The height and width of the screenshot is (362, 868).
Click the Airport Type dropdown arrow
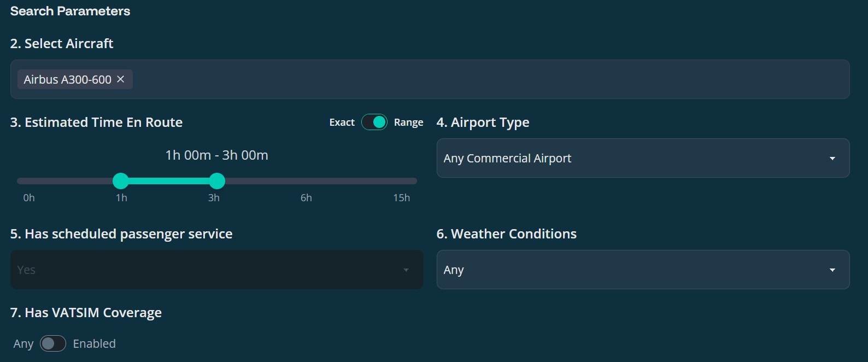832,159
